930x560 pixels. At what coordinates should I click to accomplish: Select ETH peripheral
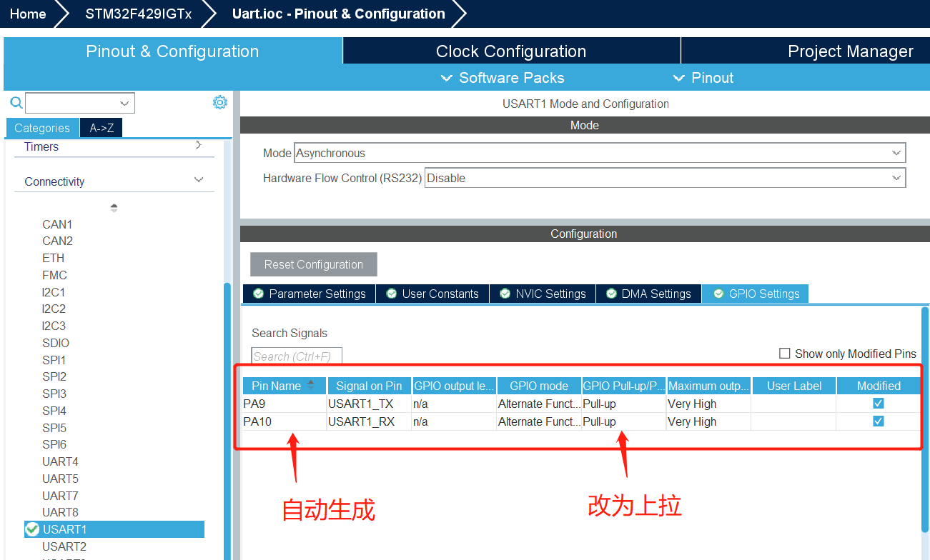[x=53, y=258]
